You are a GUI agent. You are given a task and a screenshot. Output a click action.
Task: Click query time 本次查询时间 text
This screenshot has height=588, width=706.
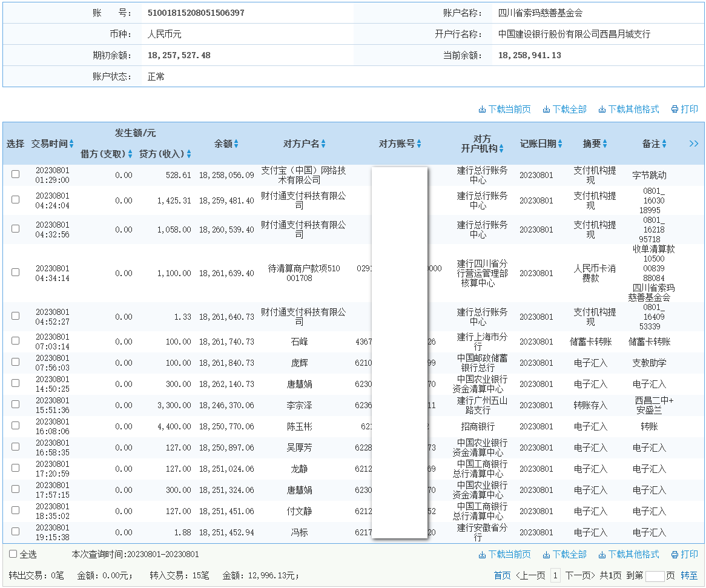(x=135, y=554)
